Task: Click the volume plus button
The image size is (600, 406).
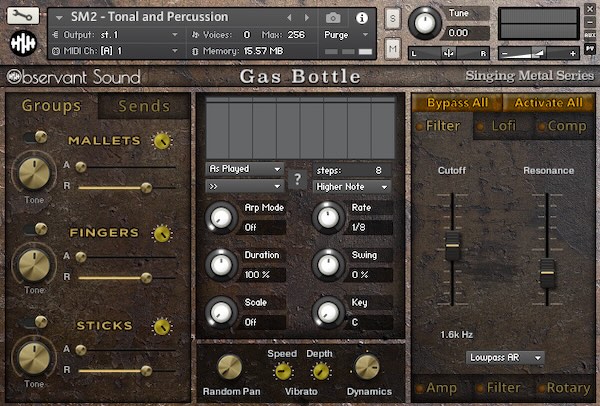Action: pyautogui.click(x=572, y=54)
